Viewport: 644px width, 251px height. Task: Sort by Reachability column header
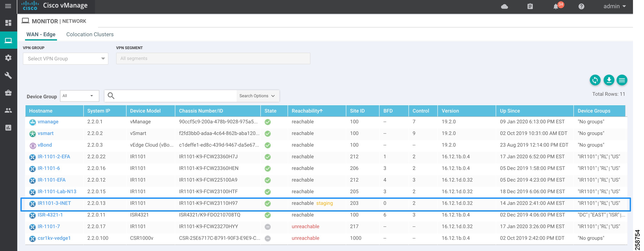tap(317, 111)
